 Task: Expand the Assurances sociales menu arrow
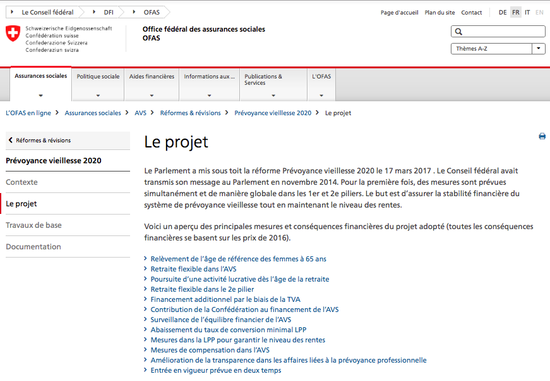coord(41,95)
